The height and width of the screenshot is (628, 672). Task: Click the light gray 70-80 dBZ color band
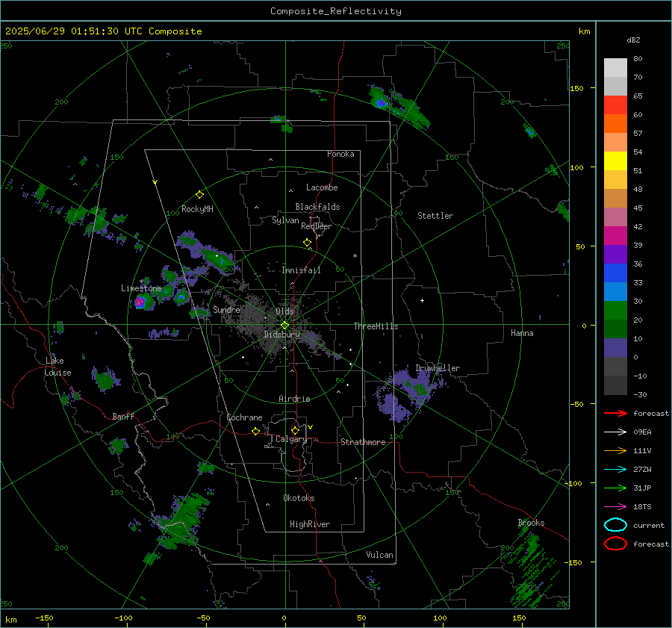tap(615, 68)
